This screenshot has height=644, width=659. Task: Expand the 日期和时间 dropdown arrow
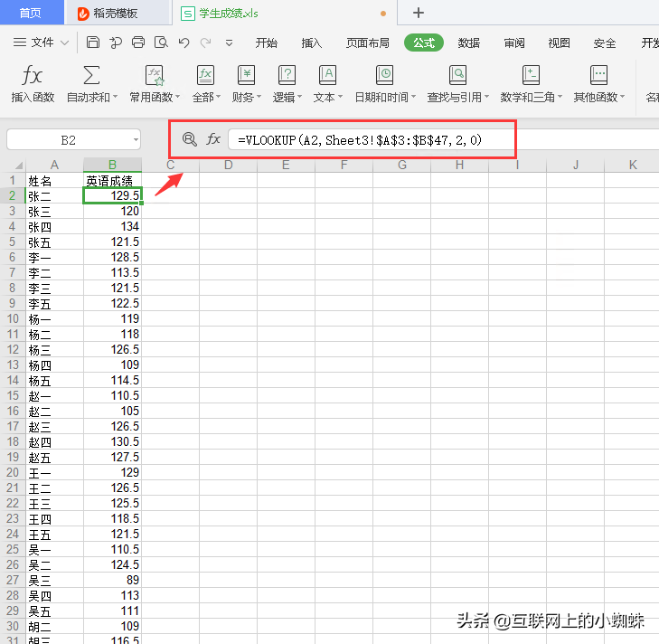(413, 97)
